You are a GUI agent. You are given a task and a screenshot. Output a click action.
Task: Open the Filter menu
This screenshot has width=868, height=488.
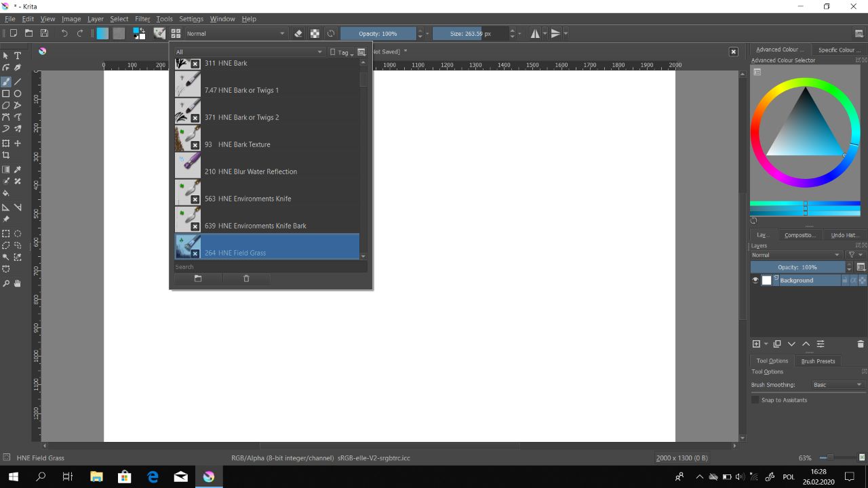tap(142, 19)
